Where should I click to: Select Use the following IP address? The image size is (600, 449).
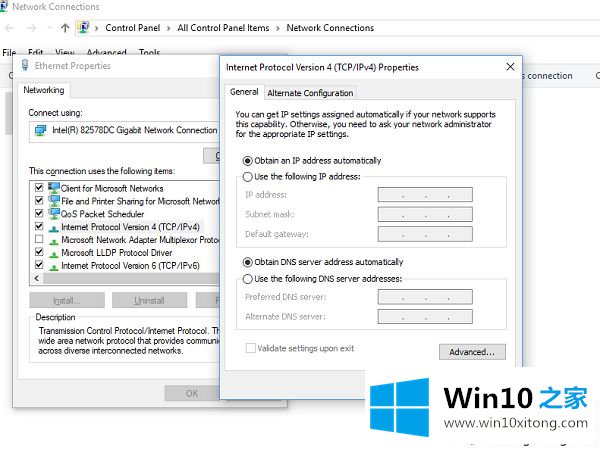pos(247,177)
